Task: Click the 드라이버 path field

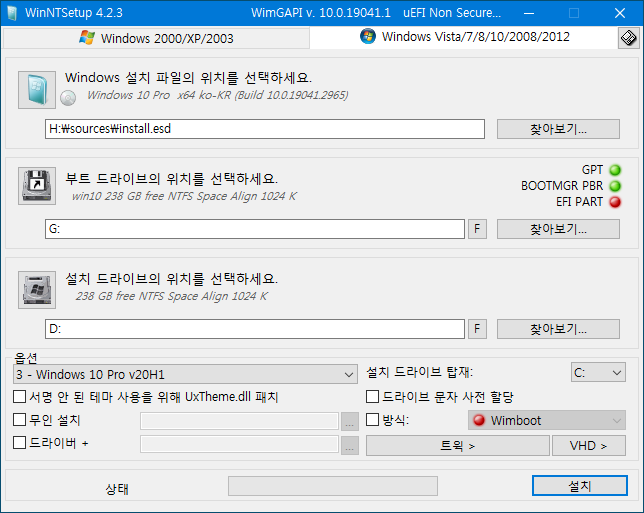Action: 239,444
